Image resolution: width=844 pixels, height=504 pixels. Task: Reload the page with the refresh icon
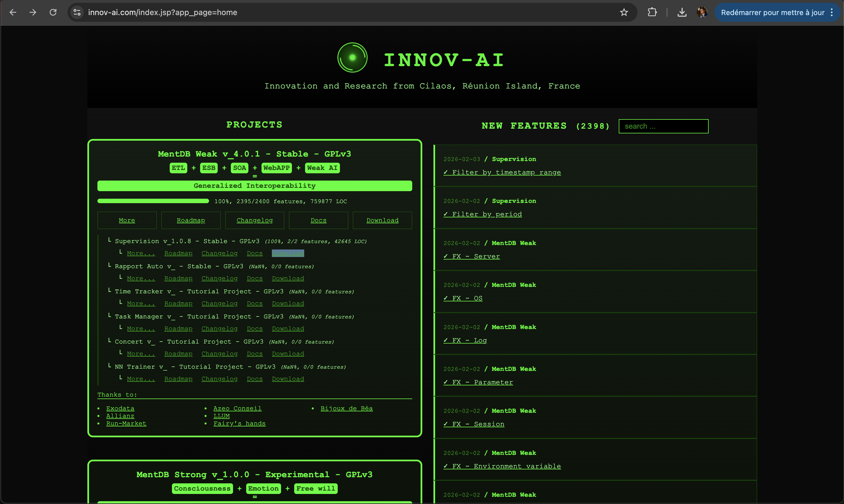[53, 13]
